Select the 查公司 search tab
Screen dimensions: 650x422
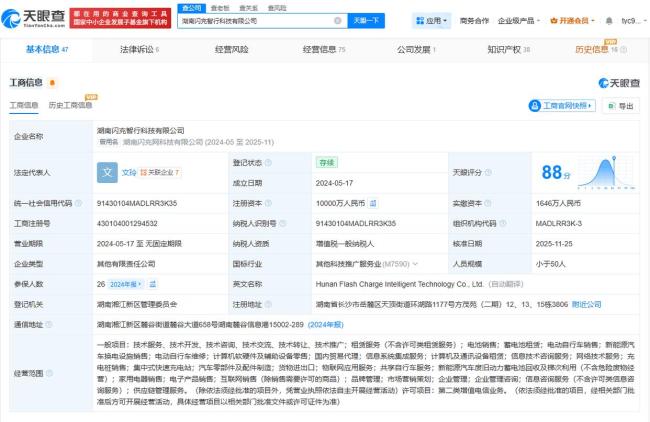[192, 8]
